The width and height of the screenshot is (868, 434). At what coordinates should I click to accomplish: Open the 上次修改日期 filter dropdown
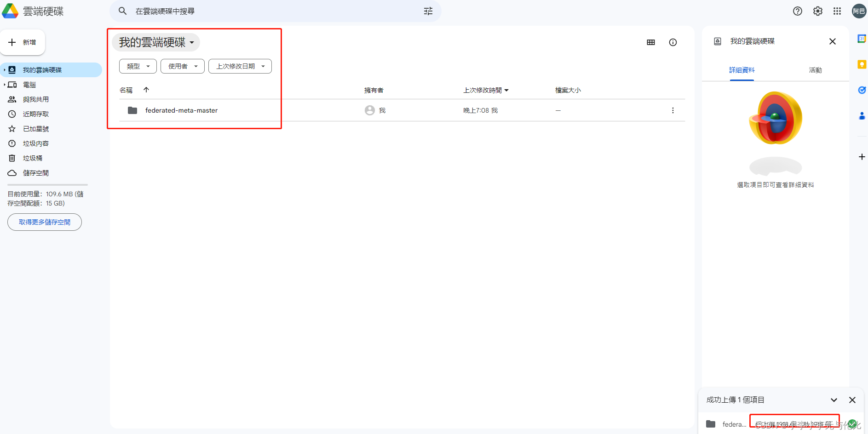pyautogui.click(x=240, y=66)
